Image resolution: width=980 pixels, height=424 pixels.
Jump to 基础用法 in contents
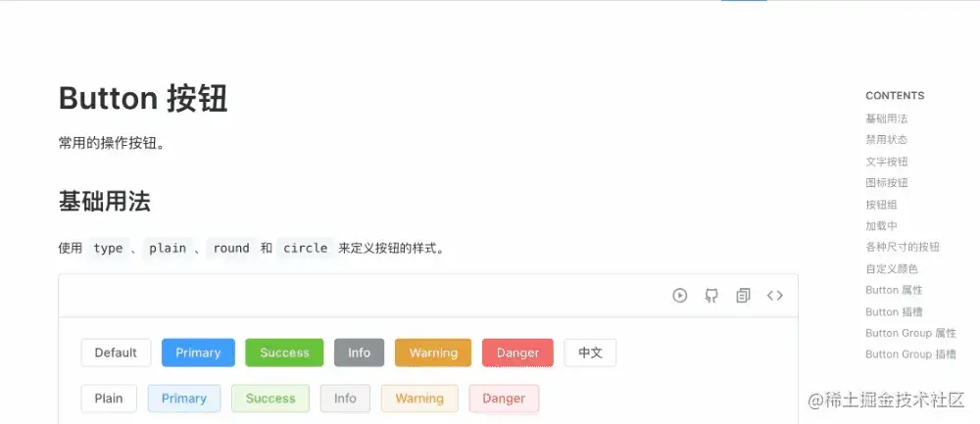tap(886, 118)
